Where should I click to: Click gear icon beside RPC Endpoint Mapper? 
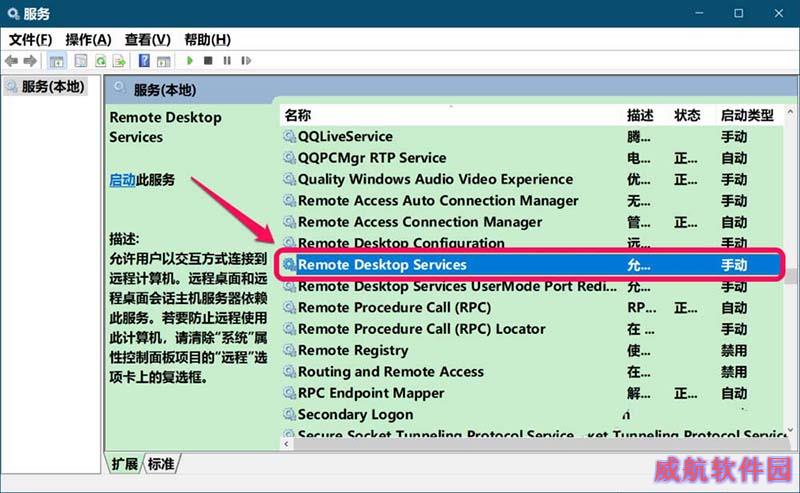click(289, 393)
